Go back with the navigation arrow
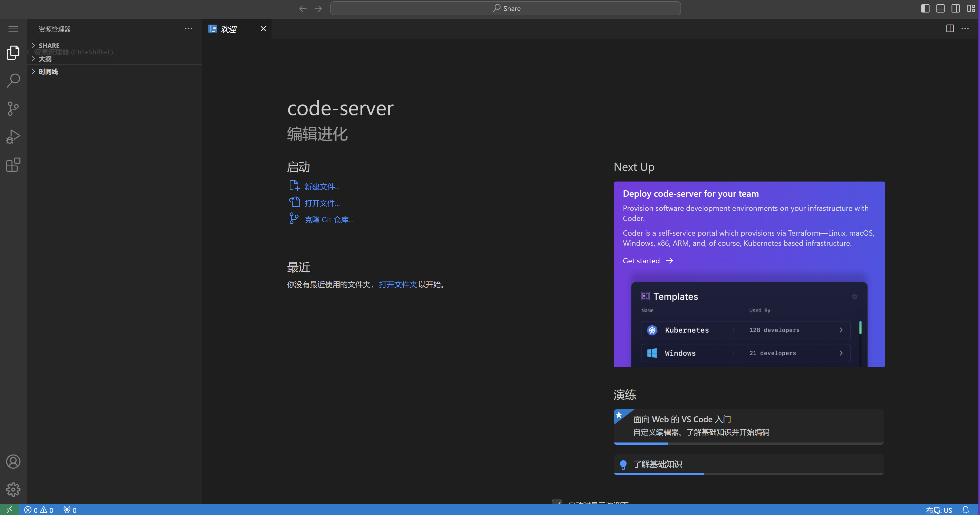Screen dimensions: 980x515 click(x=303, y=8)
